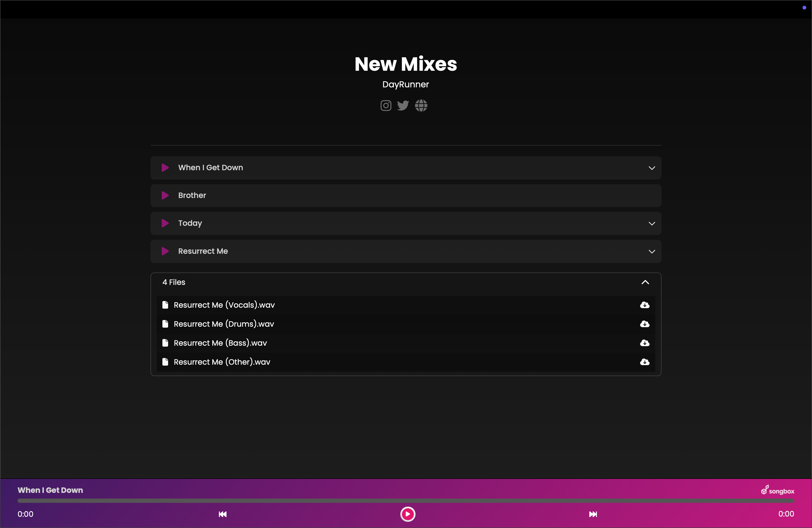This screenshot has height=528, width=812.
Task: Click the playback progress bar
Action: [406, 501]
